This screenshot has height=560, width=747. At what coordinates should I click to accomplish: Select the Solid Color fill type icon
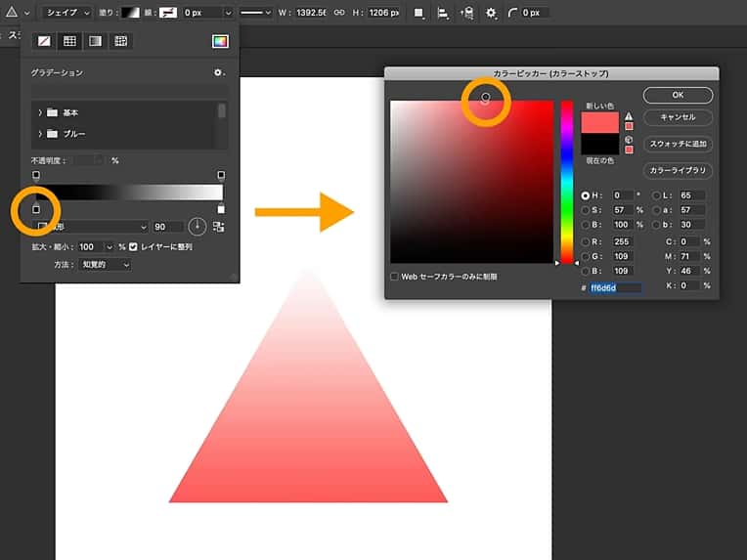(69, 41)
